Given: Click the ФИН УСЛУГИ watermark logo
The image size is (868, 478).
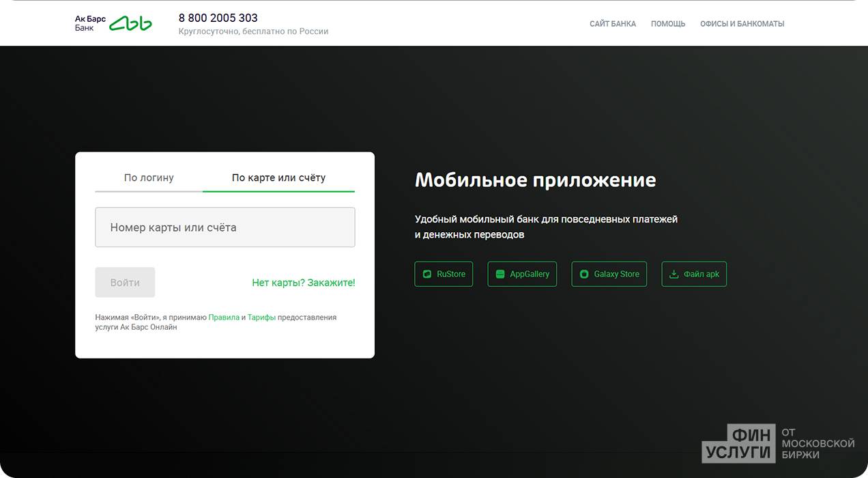Looking at the screenshot, I should point(739,442).
